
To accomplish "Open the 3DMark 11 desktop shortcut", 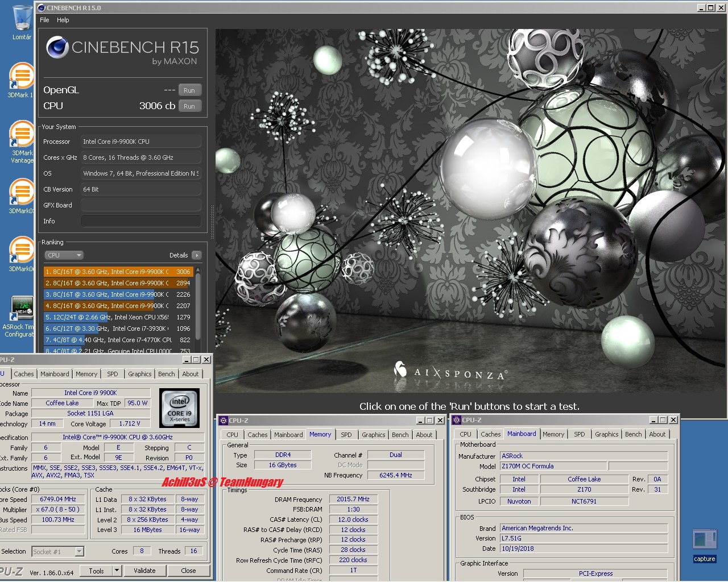I will tap(21, 80).
